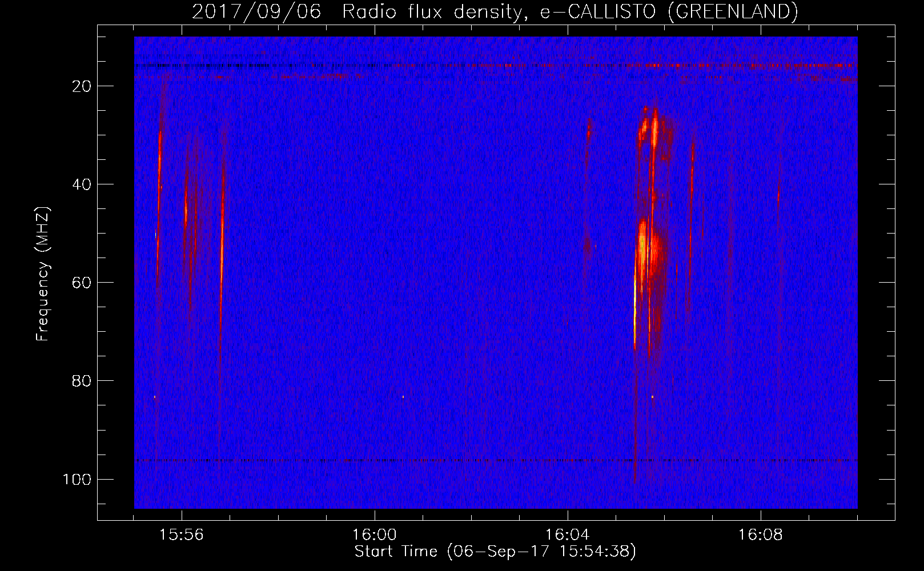Click the 16:00 time tick label

point(375,535)
